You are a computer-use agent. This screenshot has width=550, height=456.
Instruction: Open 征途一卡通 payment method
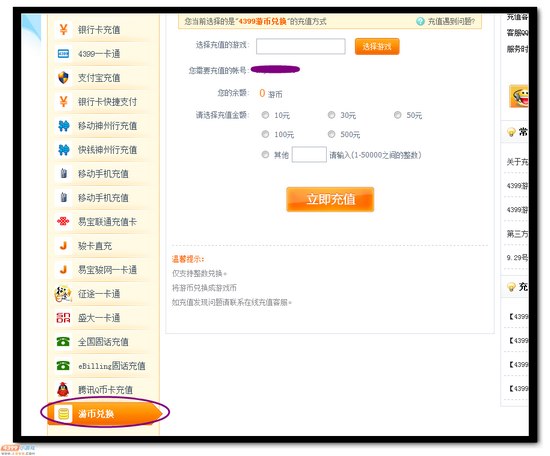(103, 294)
